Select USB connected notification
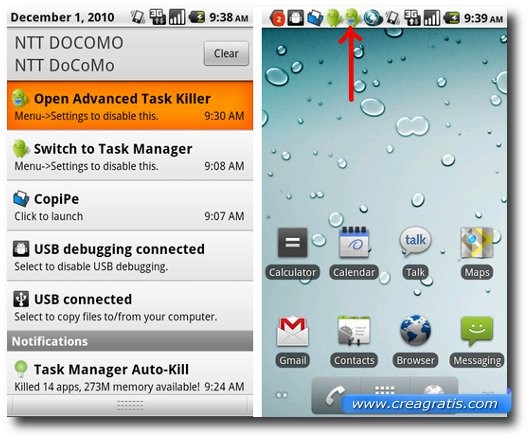530x440 pixels. (x=130, y=307)
